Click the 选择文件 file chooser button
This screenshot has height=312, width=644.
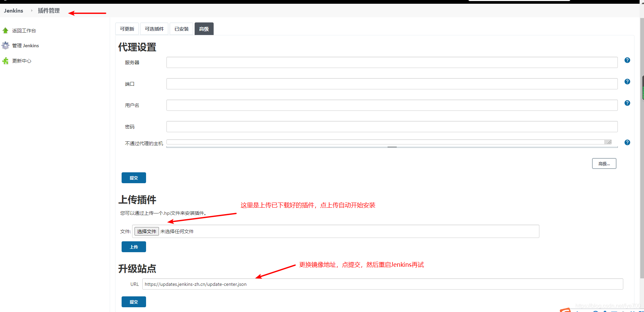[x=147, y=231]
